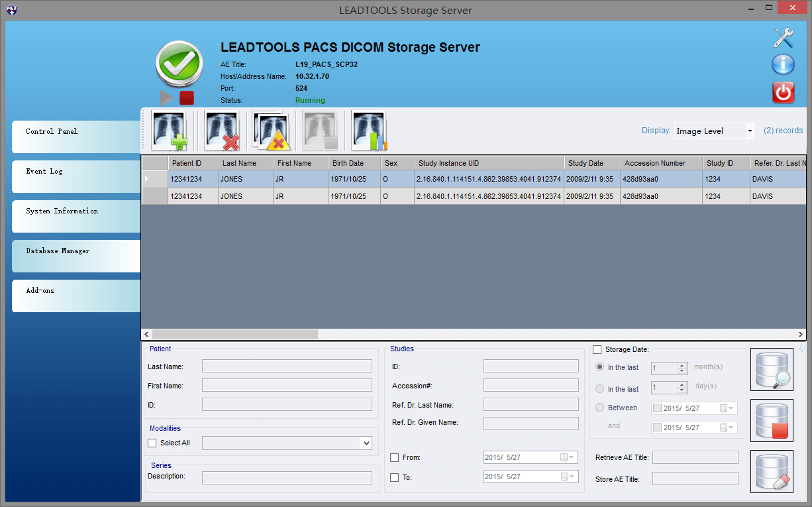This screenshot has width=812, height=507.
Task: Click the patient Last Name input field
Action: [x=287, y=366]
